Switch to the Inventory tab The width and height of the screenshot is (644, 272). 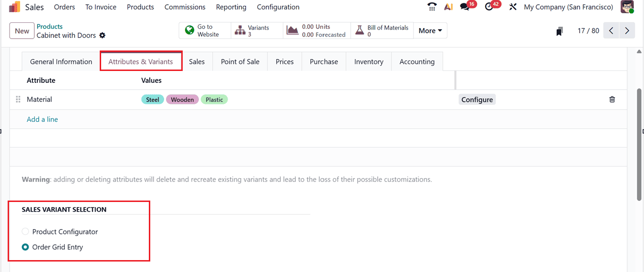pos(368,62)
